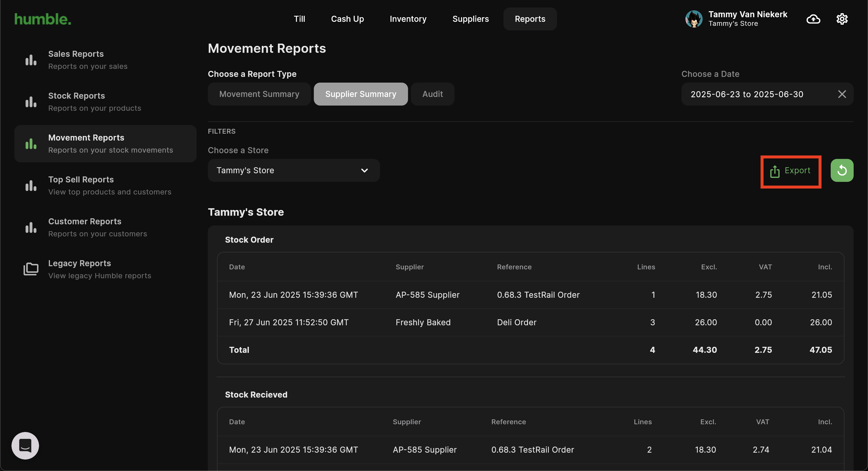
Task: Open settings gear icon
Action: pos(842,19)
